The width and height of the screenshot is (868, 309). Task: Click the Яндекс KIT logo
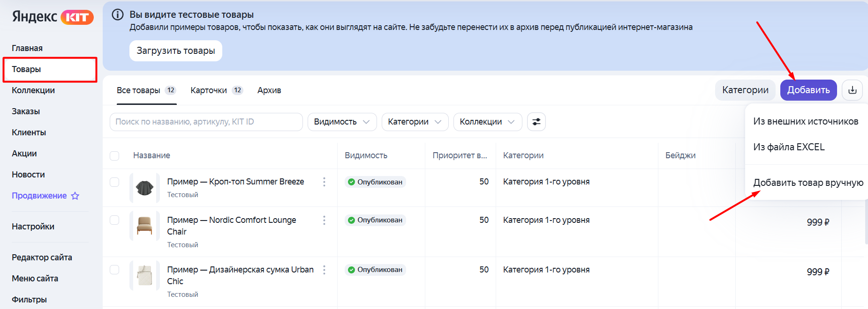point(53,17)
